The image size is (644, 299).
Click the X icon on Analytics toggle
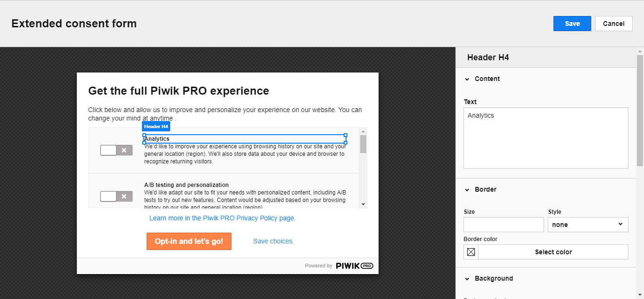pos(124,150)
